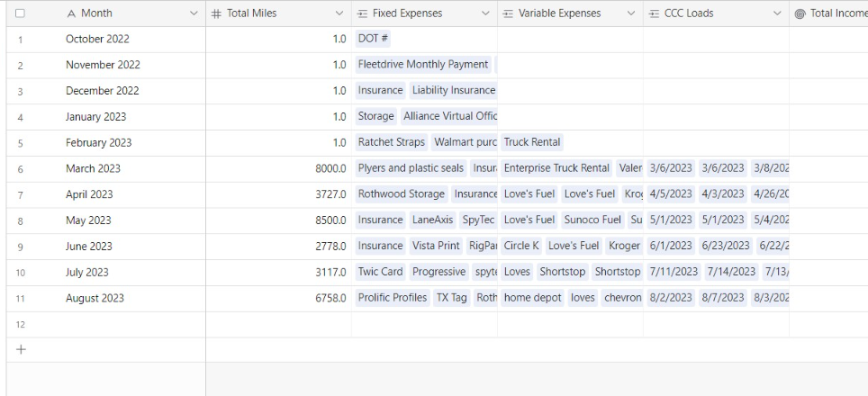
Task: Add a new row with plus icon
Action: (21, 349)
